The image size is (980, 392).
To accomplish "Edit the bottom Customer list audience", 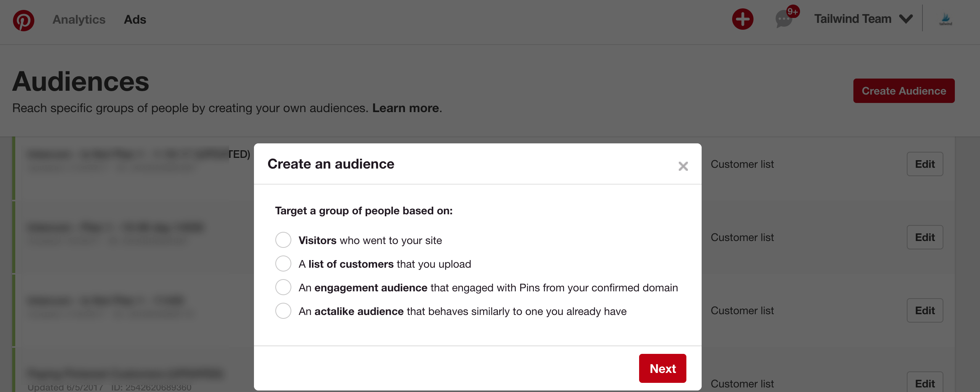I will (925, 383).
